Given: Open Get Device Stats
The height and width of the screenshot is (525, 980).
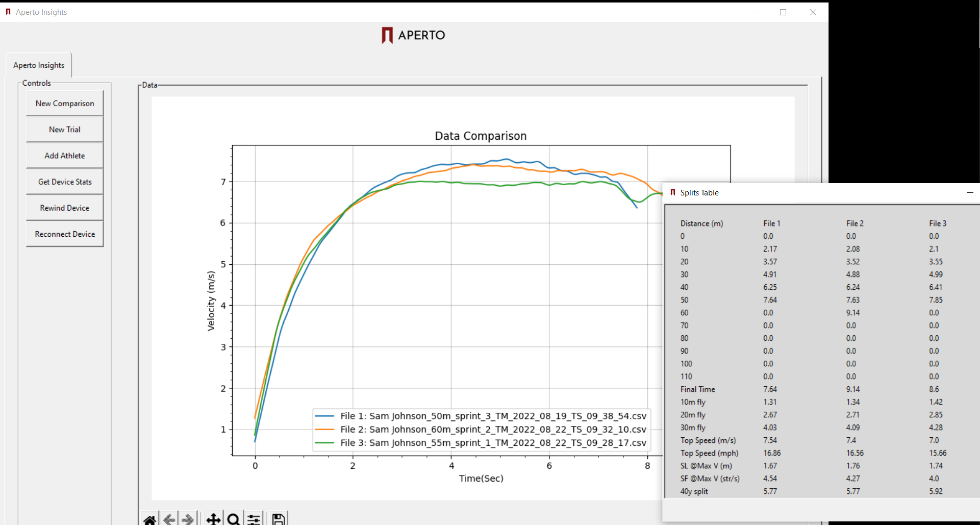Looking at the screenshot, I should pyautogui.click(x=65, y=182).
